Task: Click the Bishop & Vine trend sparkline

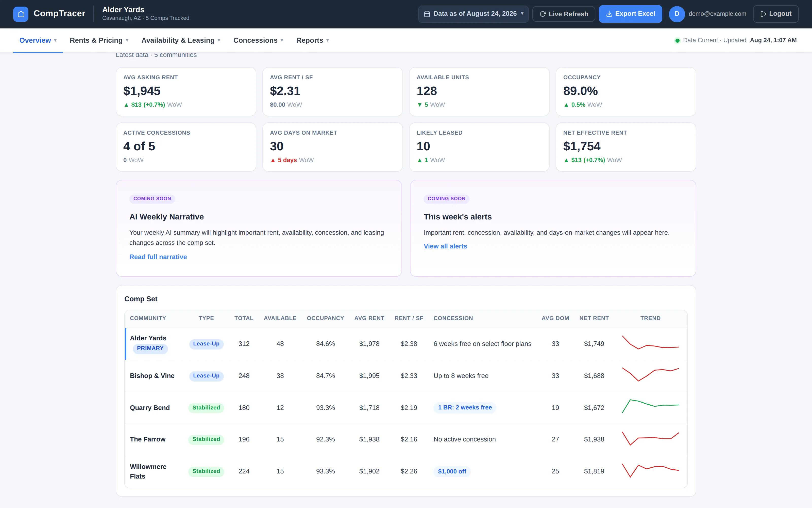Action: coord(650,375)
